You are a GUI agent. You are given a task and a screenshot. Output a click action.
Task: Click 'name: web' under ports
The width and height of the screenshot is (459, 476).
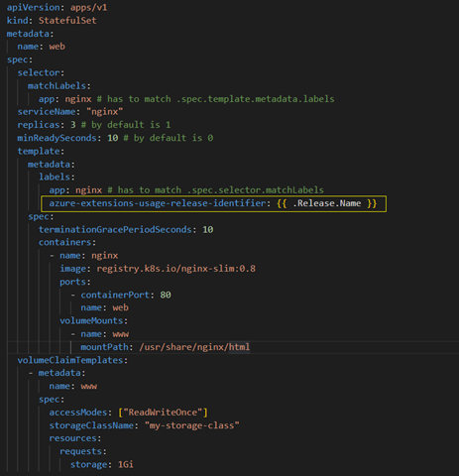(104, 307)
